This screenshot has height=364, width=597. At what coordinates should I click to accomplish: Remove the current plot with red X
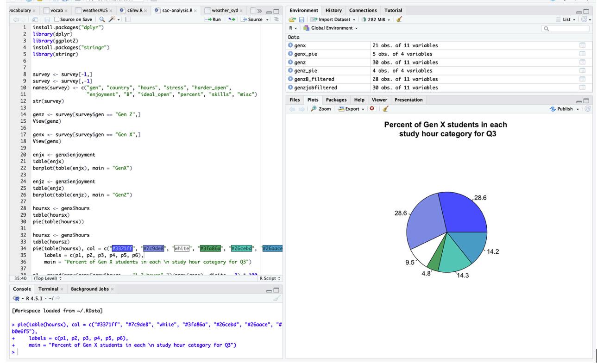point(372,109)
